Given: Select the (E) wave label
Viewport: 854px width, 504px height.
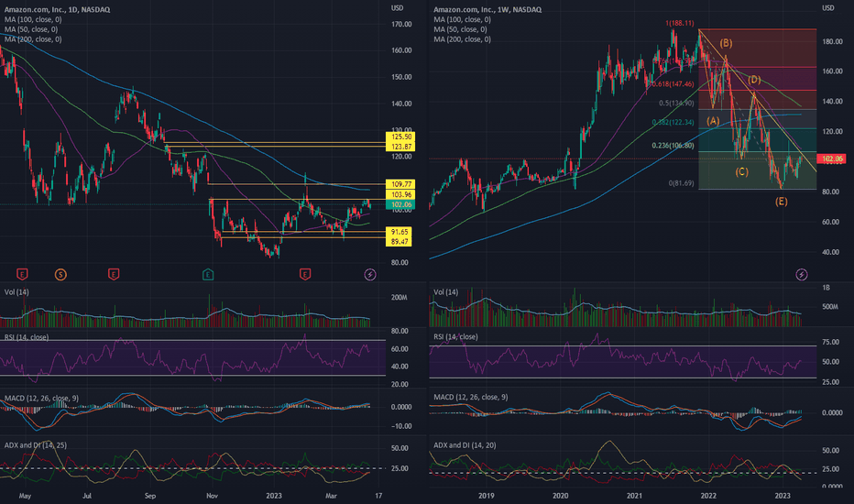Looking at the screenshot, I should coord(781,202).
